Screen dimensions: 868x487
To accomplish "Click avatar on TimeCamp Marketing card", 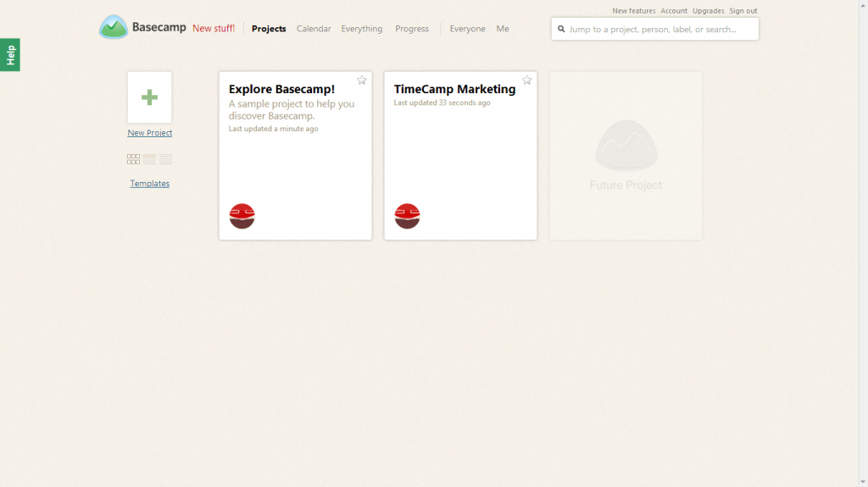I will 408,216.
